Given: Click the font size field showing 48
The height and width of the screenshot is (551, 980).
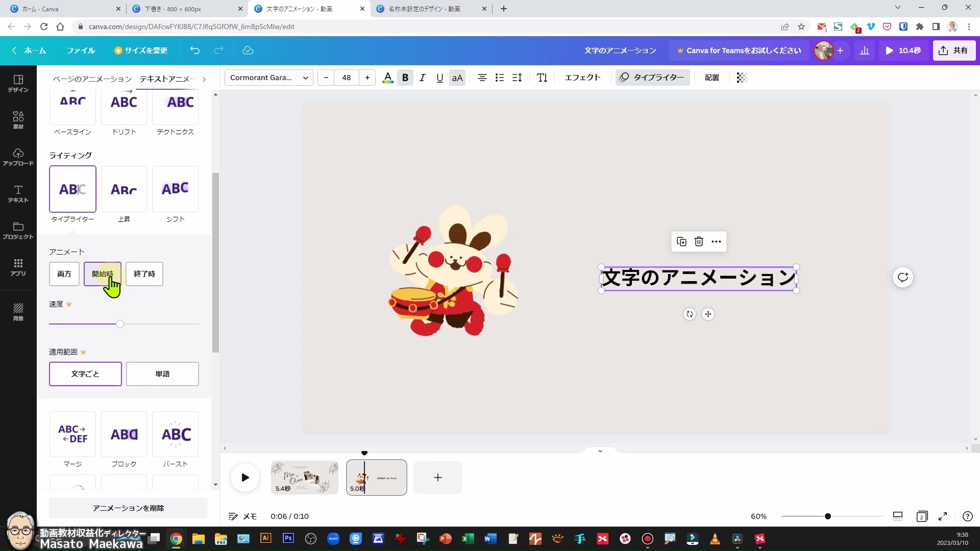Looking at the screenshot, I should [347, 78].
